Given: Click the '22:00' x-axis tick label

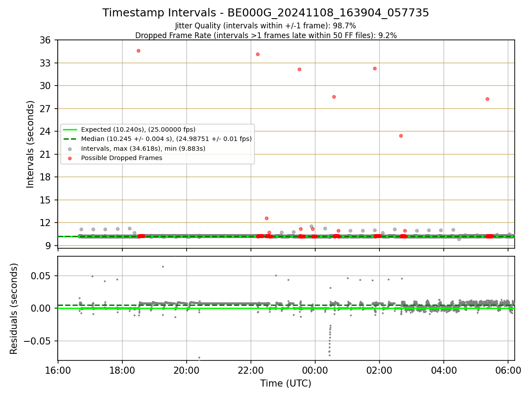Looking at the screenshot, I should (x=250, y=370).
